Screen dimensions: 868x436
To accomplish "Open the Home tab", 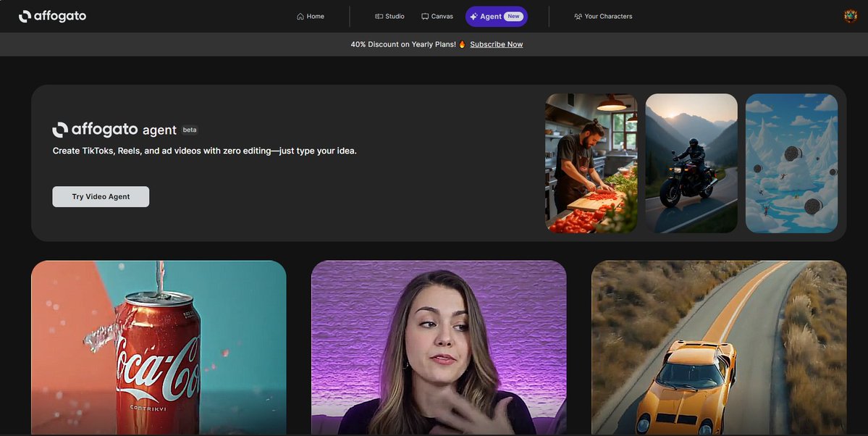I will pos(311,16).
